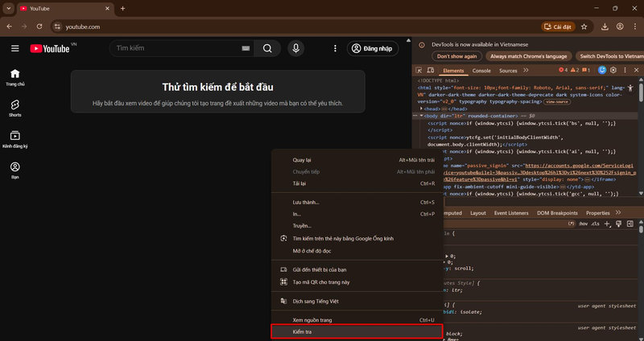Click the YouTube search magnifier button
644x341 pixels.
coord(267,48)
